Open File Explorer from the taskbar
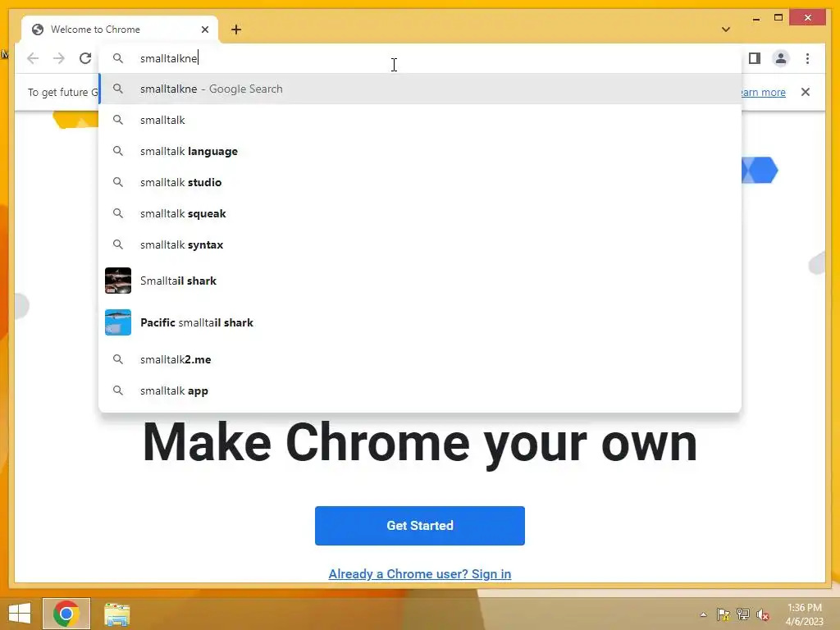 (116, 614)
